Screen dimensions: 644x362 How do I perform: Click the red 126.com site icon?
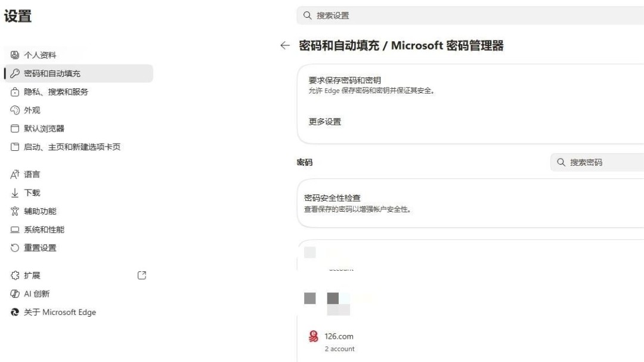pyautogui.click(x=314, y=336)
